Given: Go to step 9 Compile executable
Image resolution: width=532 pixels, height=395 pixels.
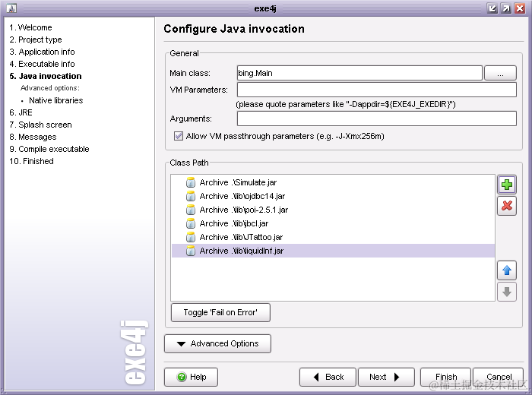Looking at the screenshot, I should coord(49,149).
